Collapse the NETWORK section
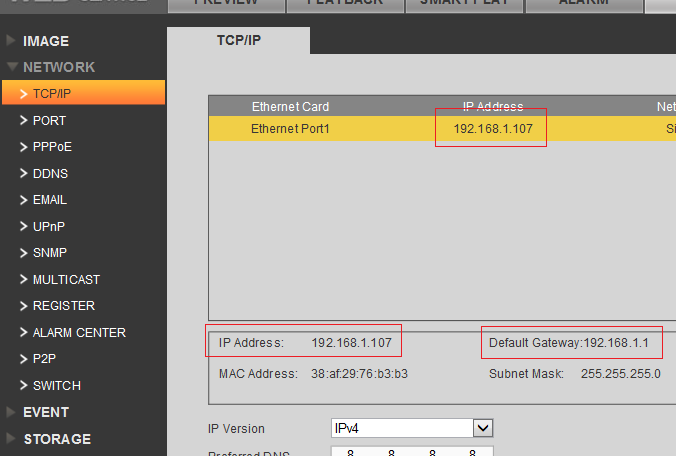The height and width of the screenshot is (456, 676). pos(59,67)
